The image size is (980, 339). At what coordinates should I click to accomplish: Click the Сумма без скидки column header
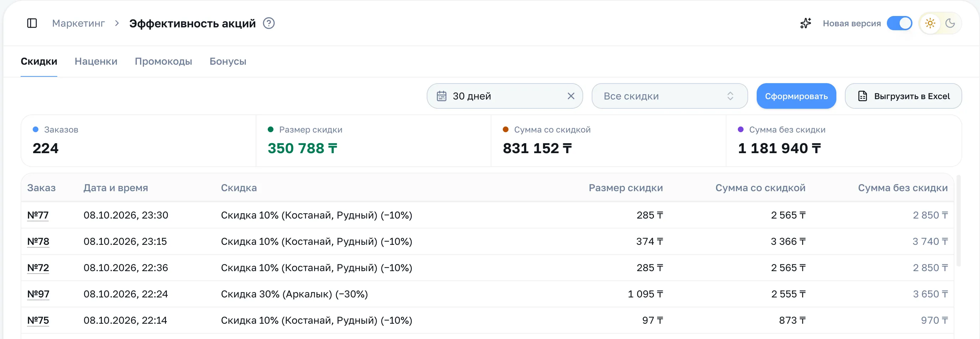coord(902,188)
